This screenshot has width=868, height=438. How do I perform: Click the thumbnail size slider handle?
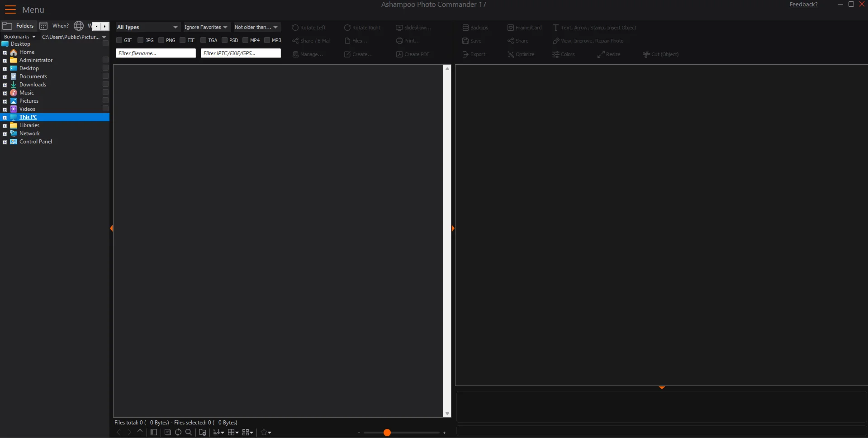pos(387,433)
